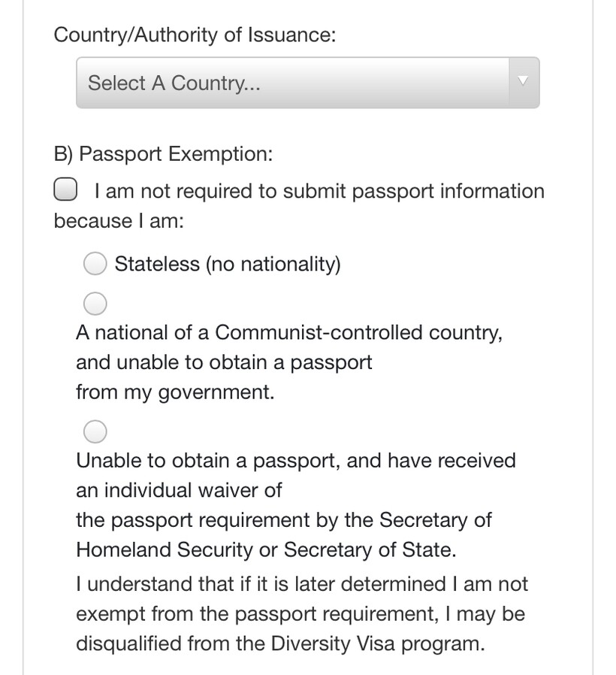Select the Stateless radio button
This screenshot has width=616, height=675.
95,264
